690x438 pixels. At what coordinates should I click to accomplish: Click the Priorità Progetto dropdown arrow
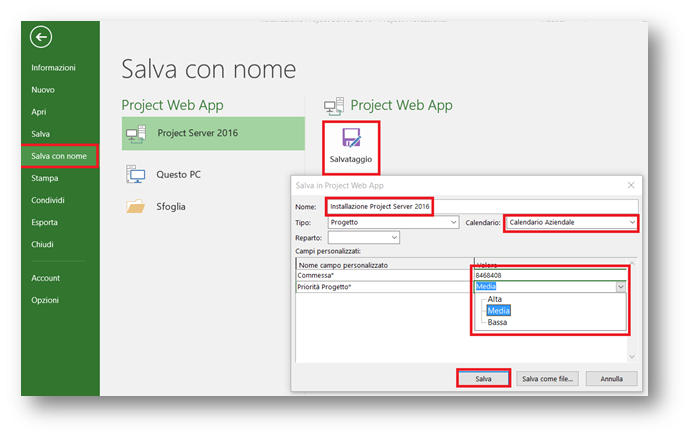pyautogui.click(x=620, y=287)
